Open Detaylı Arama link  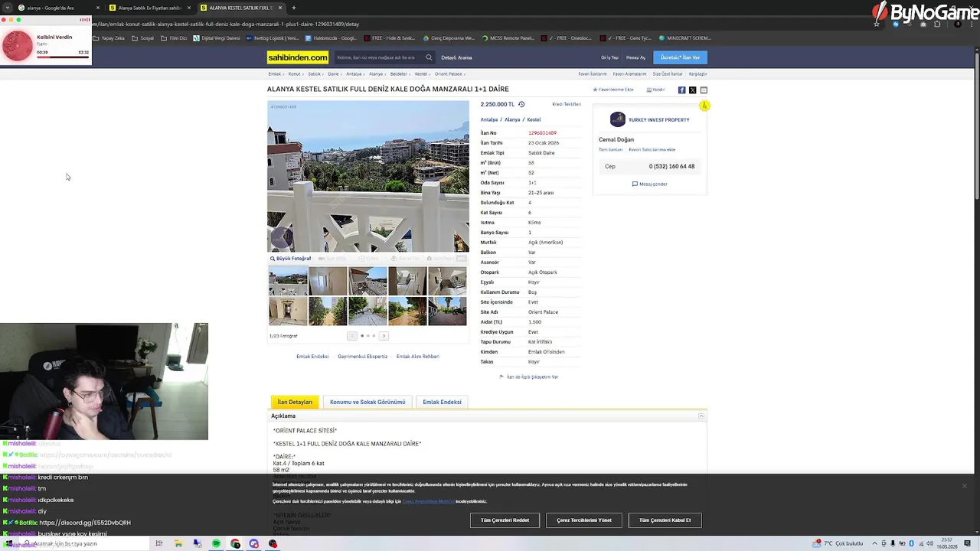pyautogui.click(x=456, y=57)
